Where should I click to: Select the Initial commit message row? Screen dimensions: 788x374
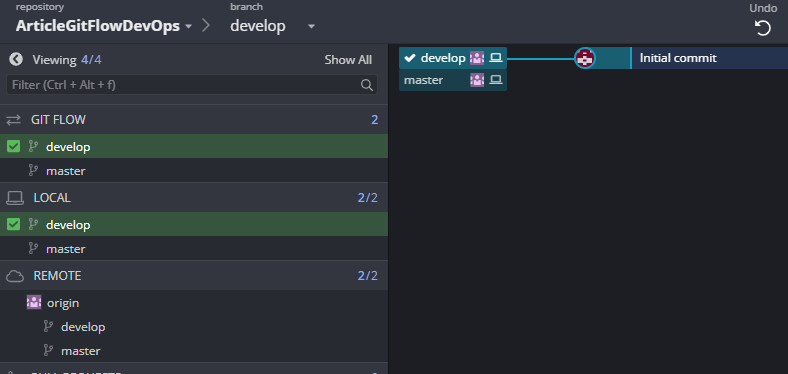[x=709, y=58]
